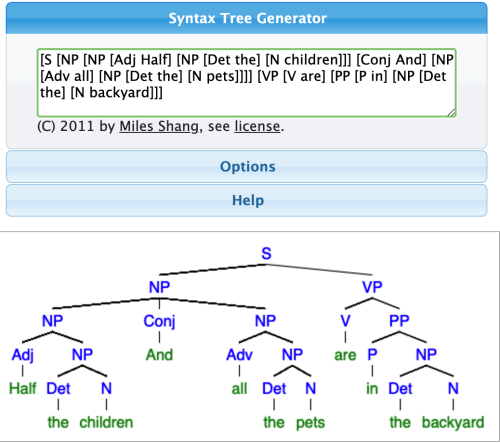Expand the Options panel
This screenshot has height=443, width=500.
pos(247,166)
